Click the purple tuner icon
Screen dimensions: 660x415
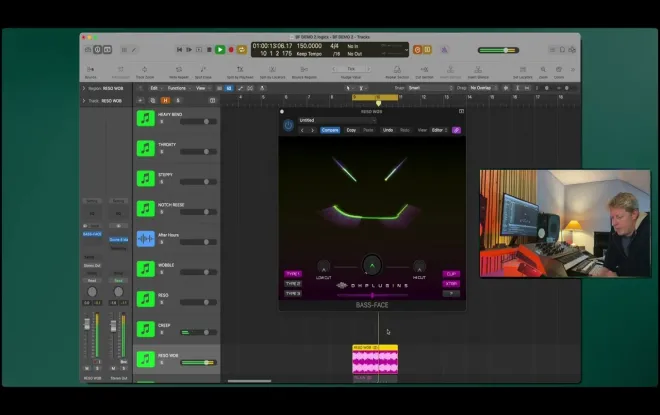(x=444, y=50)
